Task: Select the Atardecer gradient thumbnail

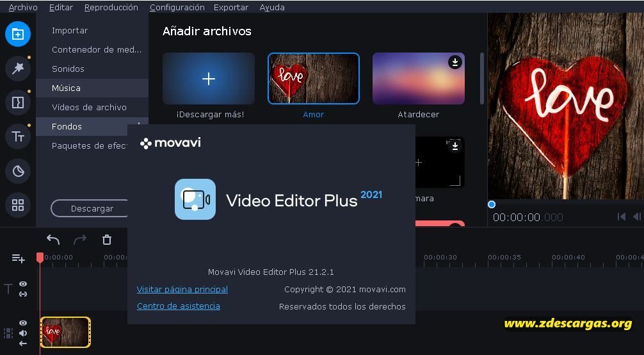Action: pos(419,79)
